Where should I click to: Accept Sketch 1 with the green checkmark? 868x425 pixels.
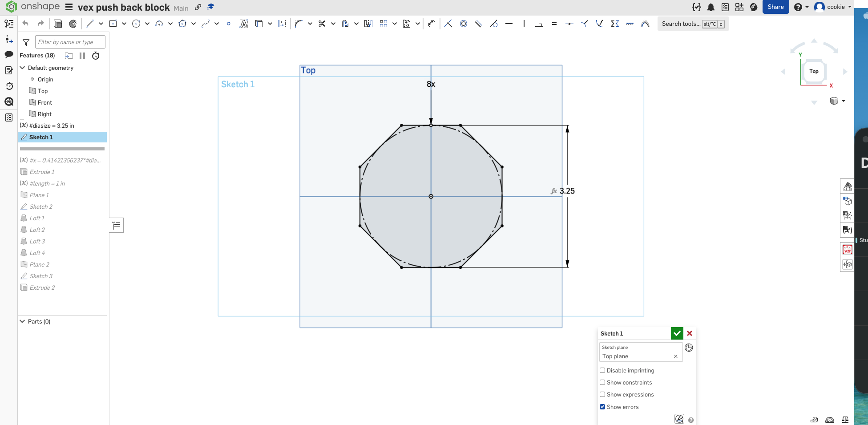point(677,333)
